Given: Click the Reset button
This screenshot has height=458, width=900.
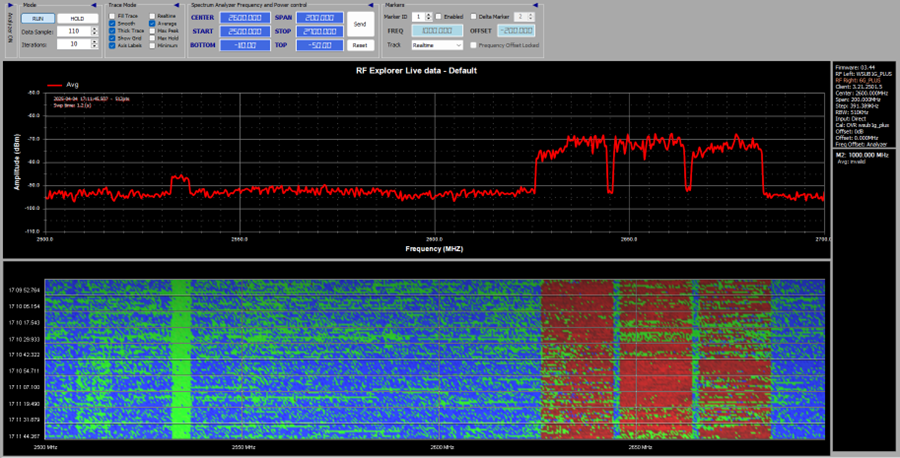Looking at the screenshot, I should point(360,45).
